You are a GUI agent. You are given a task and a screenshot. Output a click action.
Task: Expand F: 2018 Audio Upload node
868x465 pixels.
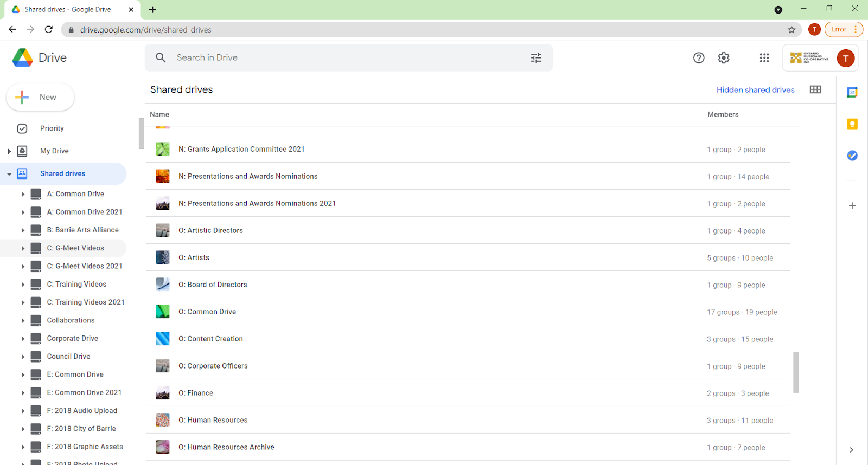23,411
